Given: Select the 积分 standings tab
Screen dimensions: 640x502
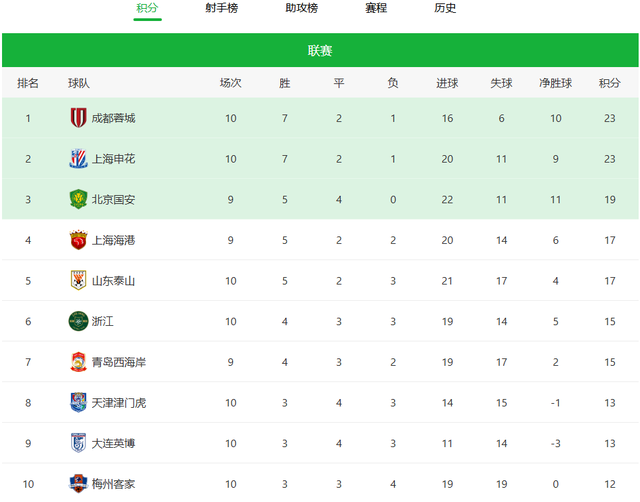Looking at the screenshot, I should (x=147, y=9).
